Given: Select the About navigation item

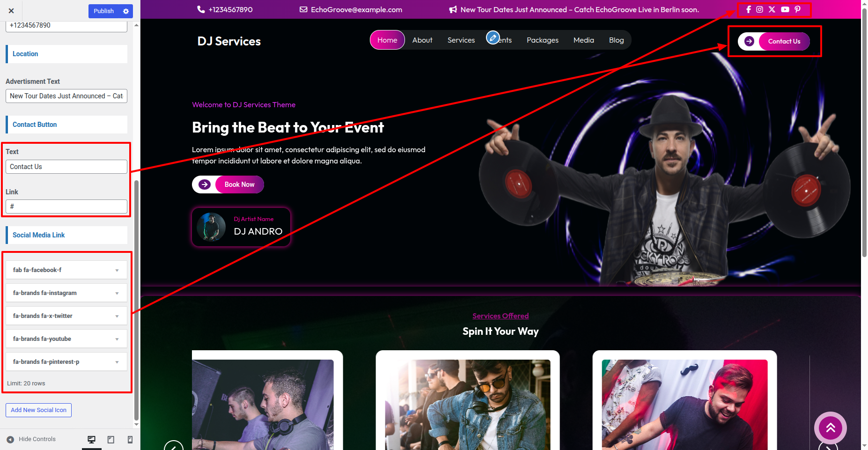Looking at the screenshot, I should click(422, 40).
